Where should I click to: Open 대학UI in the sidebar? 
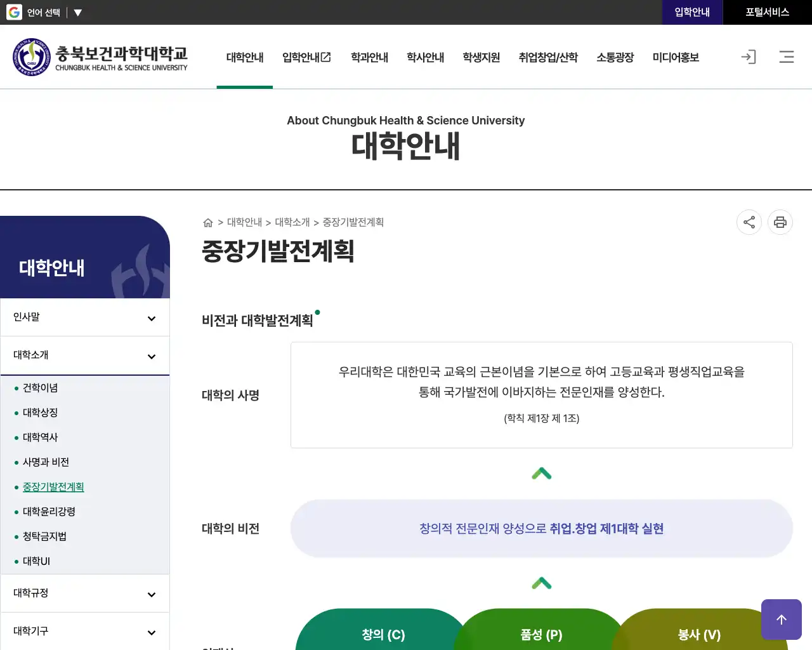click(36, 561)
